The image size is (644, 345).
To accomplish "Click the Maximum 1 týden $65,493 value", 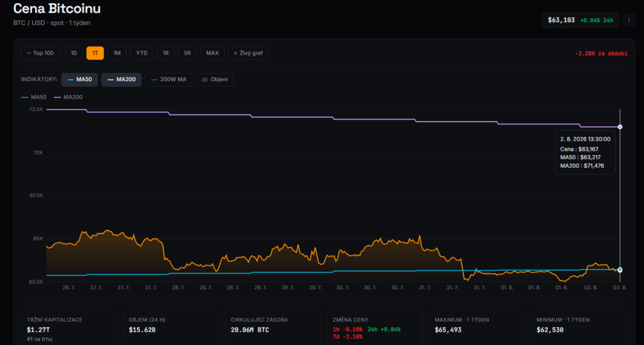I will (x=448, y=330).
